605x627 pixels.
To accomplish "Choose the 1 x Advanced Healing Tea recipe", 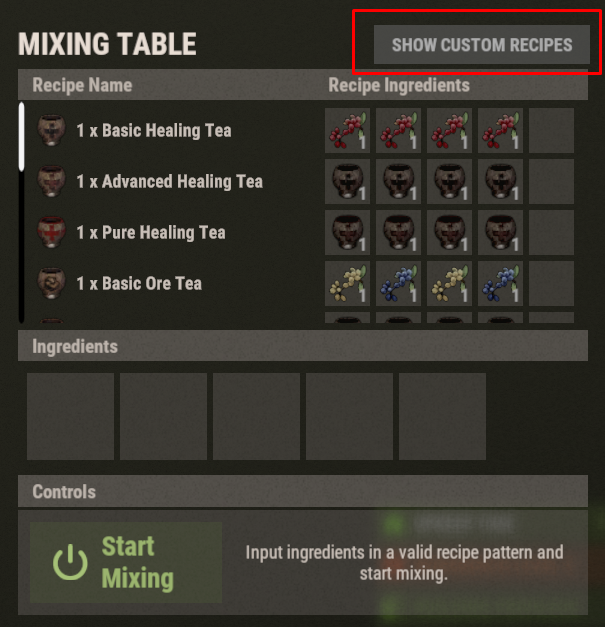I will click(x=170, y=182).
